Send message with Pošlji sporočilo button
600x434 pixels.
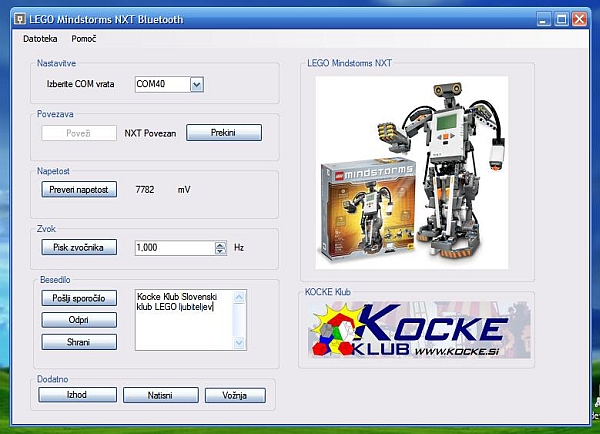[79, 298]
